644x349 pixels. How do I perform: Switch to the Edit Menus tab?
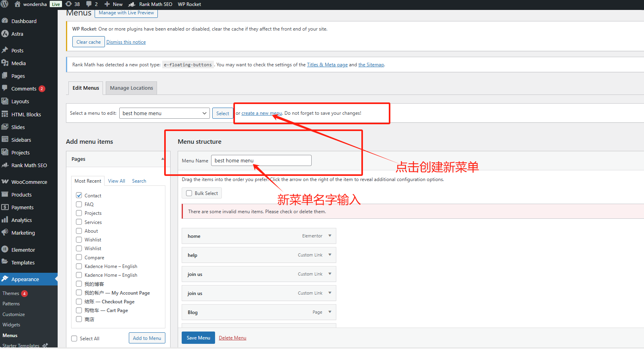point(86,88)
